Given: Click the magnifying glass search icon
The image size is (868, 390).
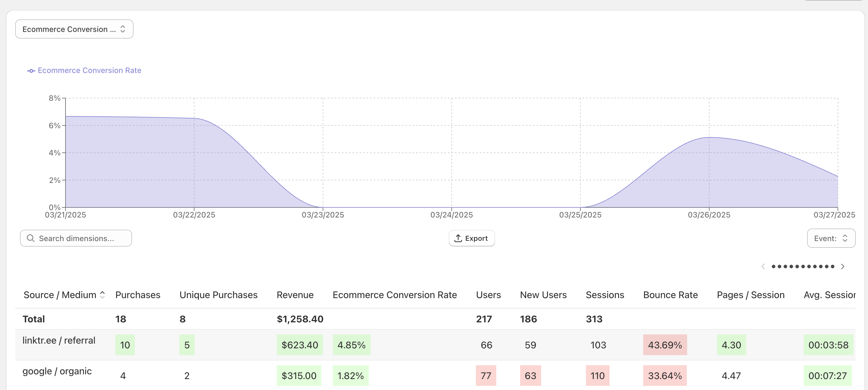Looking at the screenshot, I should (x=31, y=238).
